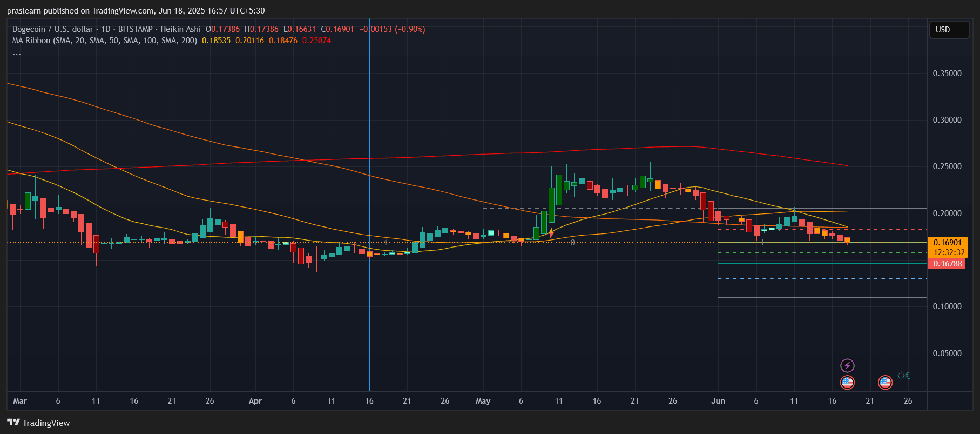Click the red 0.16788 price tag

coord(948,264)
